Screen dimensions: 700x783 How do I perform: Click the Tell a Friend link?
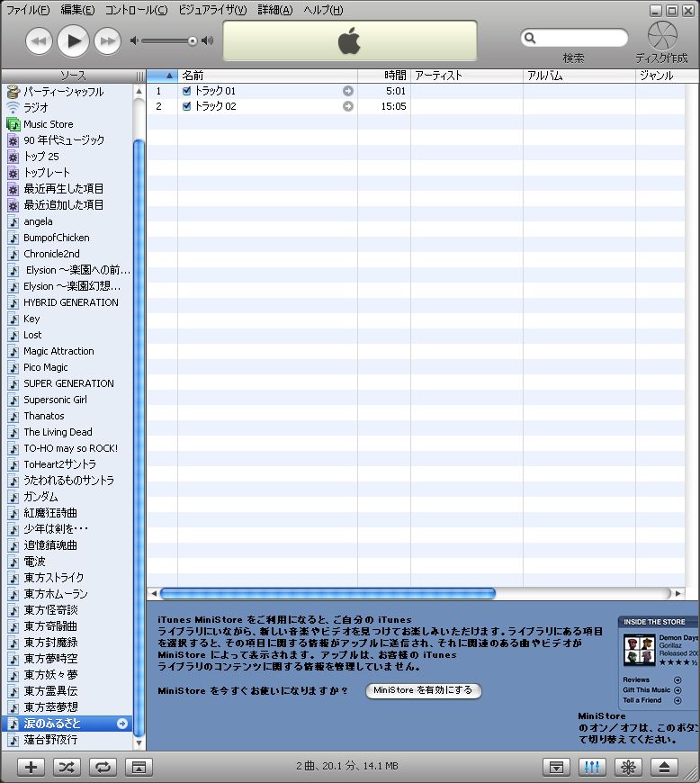click(x=642, y=700)
